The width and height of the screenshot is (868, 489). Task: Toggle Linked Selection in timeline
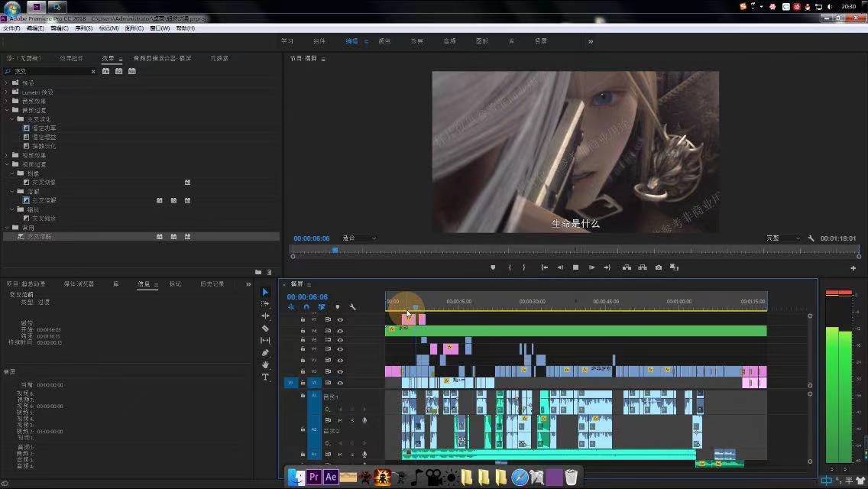point(322,307)
